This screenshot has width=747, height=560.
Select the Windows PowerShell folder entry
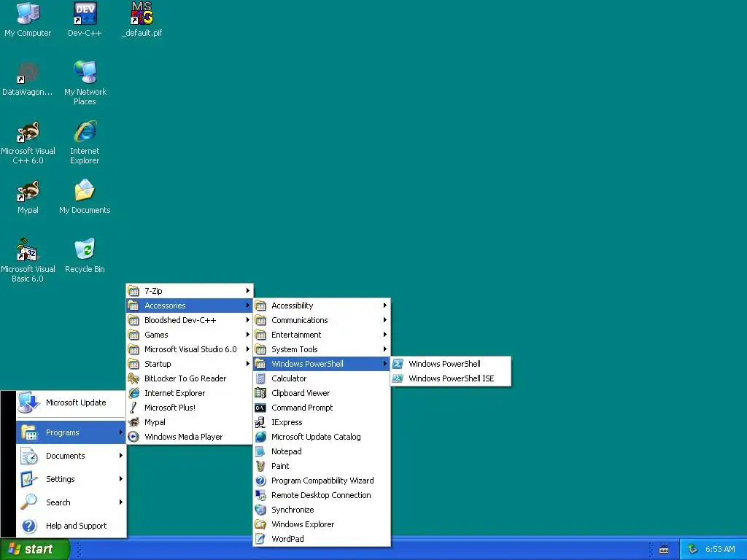[x=322, y=364]
